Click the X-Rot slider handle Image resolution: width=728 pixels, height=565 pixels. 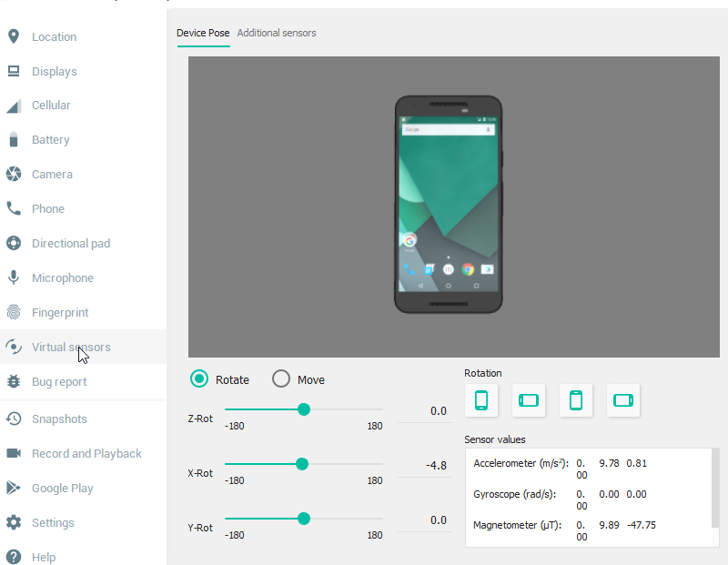pos(302,464)
